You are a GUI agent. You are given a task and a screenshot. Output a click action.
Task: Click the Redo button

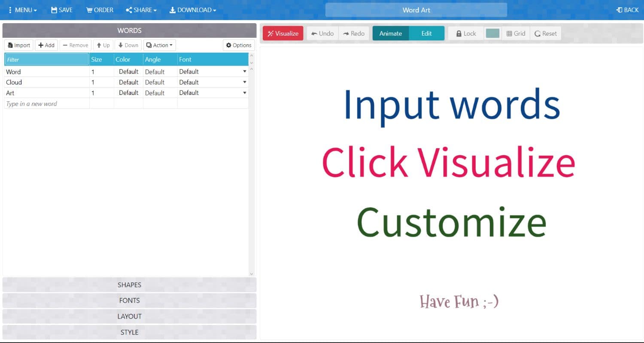pos(354,33)
